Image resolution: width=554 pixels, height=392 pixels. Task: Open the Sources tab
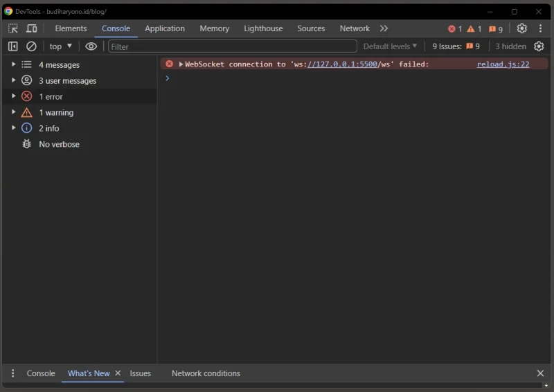(311, 28)
